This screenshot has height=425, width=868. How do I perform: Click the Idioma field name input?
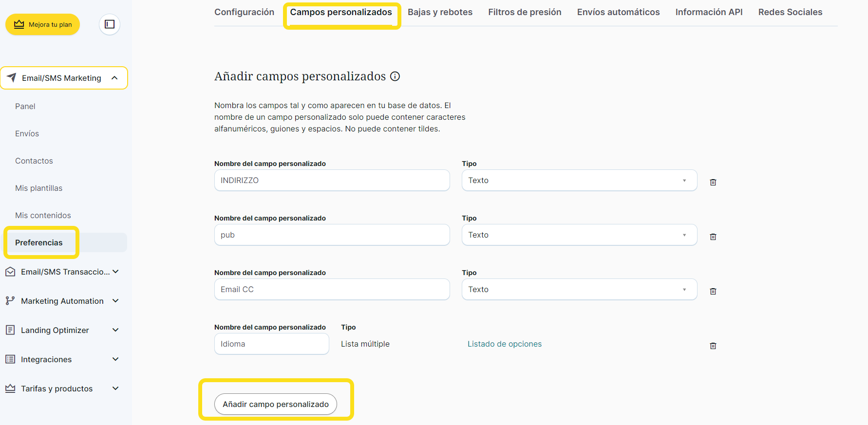[271, 344]
